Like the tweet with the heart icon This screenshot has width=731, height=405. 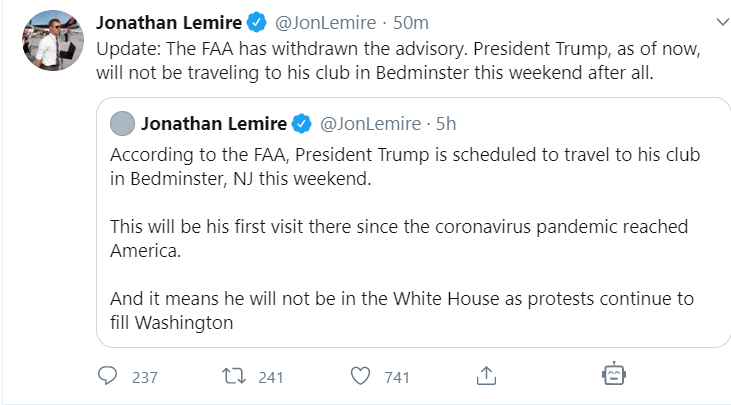(x=361, y=377)
